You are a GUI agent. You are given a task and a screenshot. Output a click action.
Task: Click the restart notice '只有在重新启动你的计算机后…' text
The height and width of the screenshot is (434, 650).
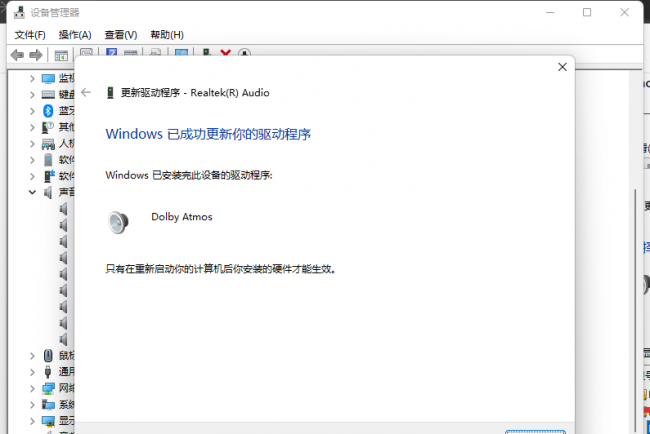coord(220,269)
